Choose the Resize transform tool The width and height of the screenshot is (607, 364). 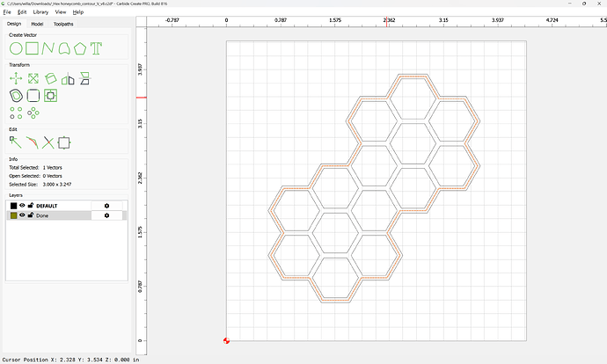click(x=33, y=78)
